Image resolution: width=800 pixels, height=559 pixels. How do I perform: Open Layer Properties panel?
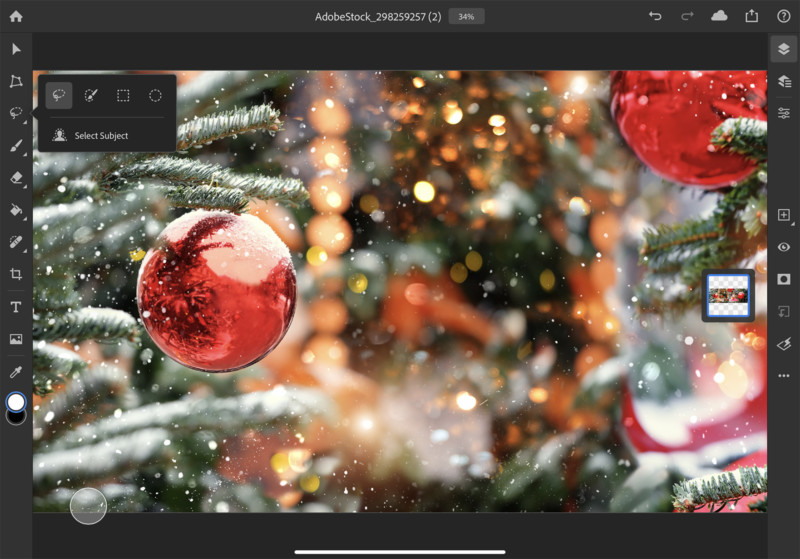[784, 113]
